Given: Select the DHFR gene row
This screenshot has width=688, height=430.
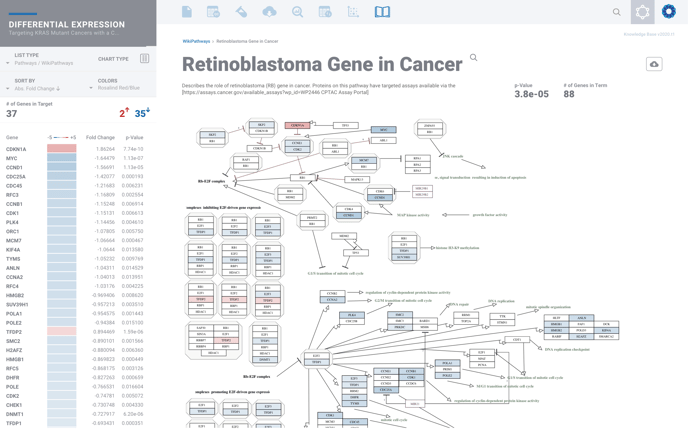Looking at the screenshot, I should [75, 378].
